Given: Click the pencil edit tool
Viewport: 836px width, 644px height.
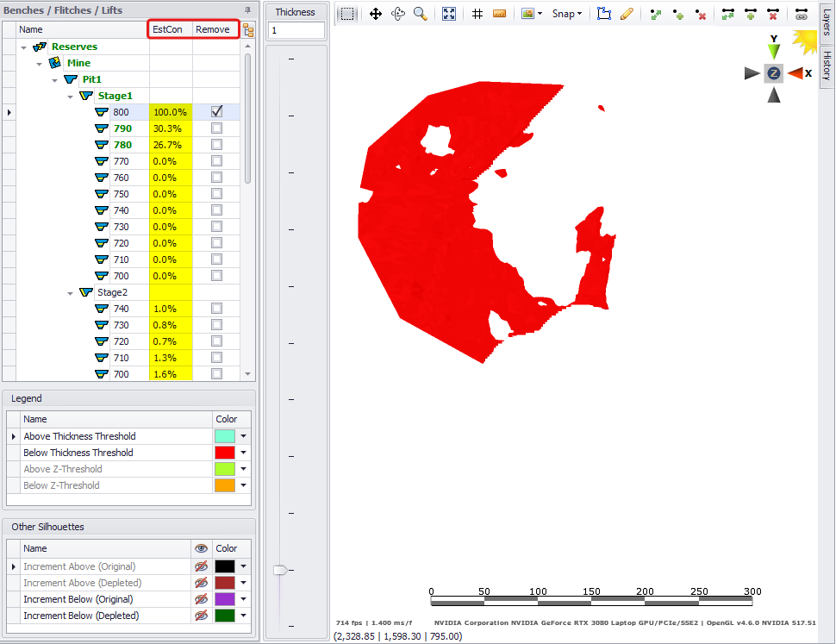Looking at the screenshot, I should (x=627, y=14).
